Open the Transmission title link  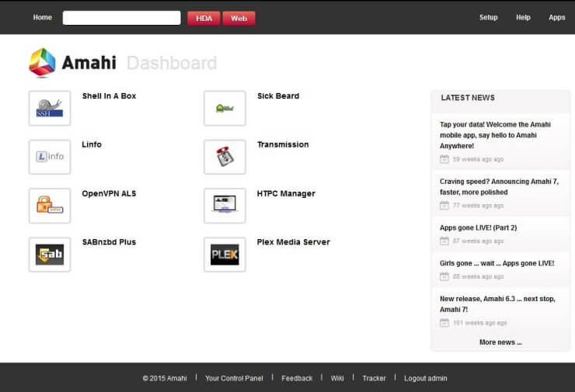pos(283,144)
